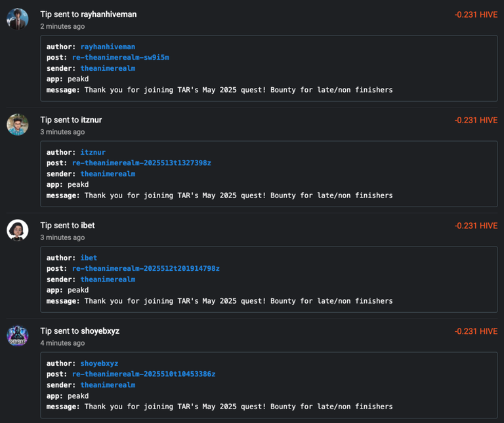Screen dimensions: 504x423
Task: Click 'app: peakd' in shoyebxyz's tip
Action: pyautogui.click(x=68, y=396)
